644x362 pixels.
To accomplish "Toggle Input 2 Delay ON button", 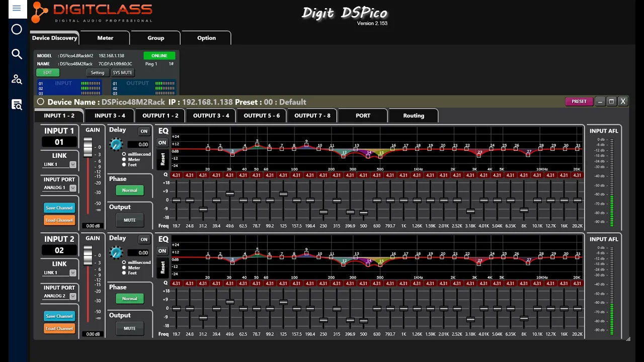I will (x=144, y=240).
